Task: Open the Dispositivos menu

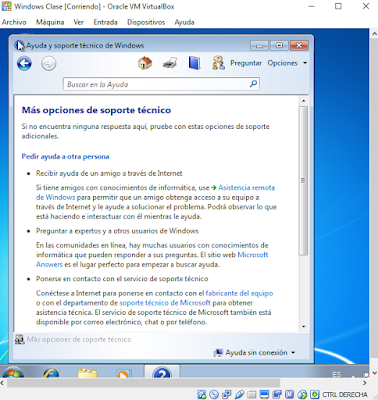Action: click(x=146, y=22)
